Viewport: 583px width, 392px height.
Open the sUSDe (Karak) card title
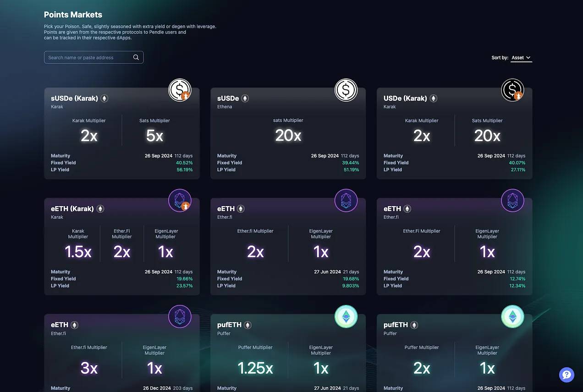tap(74, 98)
